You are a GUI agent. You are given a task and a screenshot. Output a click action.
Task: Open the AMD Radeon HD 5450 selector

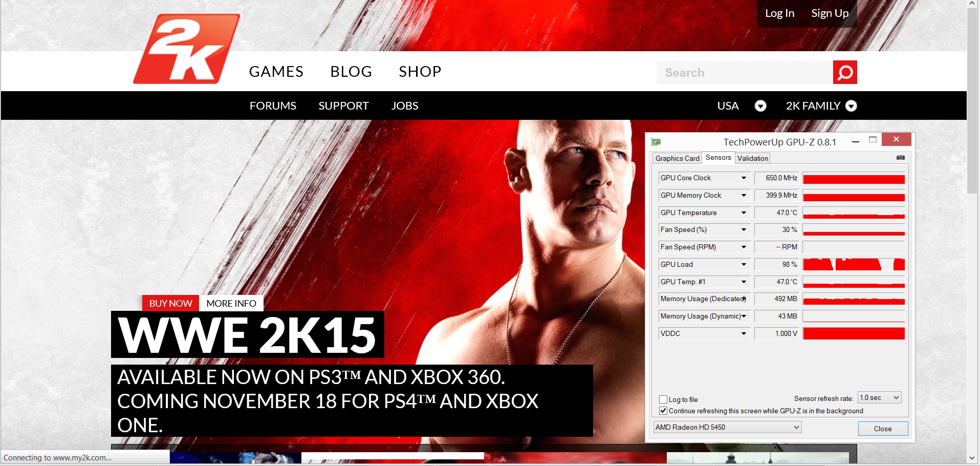click(727, 427)
